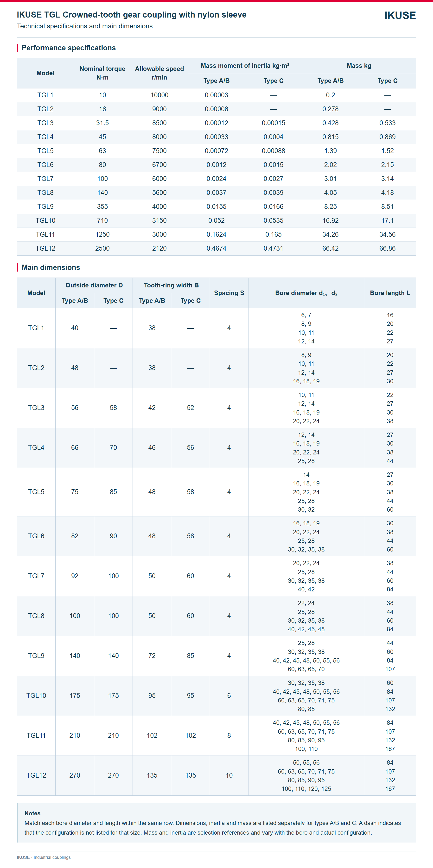
Task: Click TGL1 allowable speed 10000
Action: [159, 95]
